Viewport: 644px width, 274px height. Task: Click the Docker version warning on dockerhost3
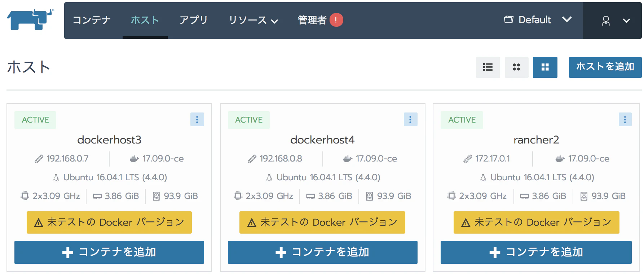point(109,222)
